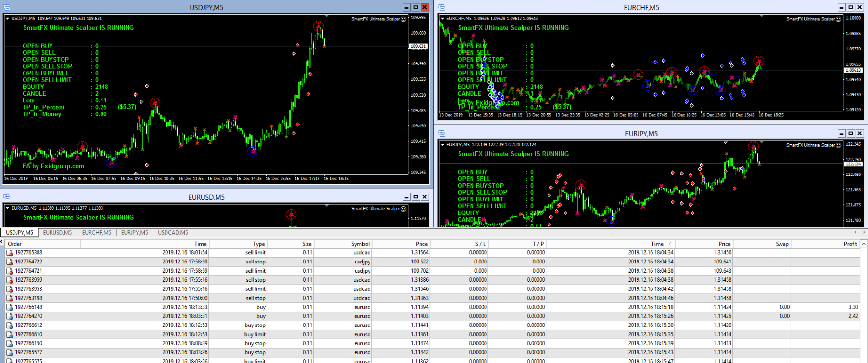The width and height of the screenshot is (868, 363).
Task: Click the USDJPY chart window title icon
Action: pyautogui.click(x=7, y=7)
